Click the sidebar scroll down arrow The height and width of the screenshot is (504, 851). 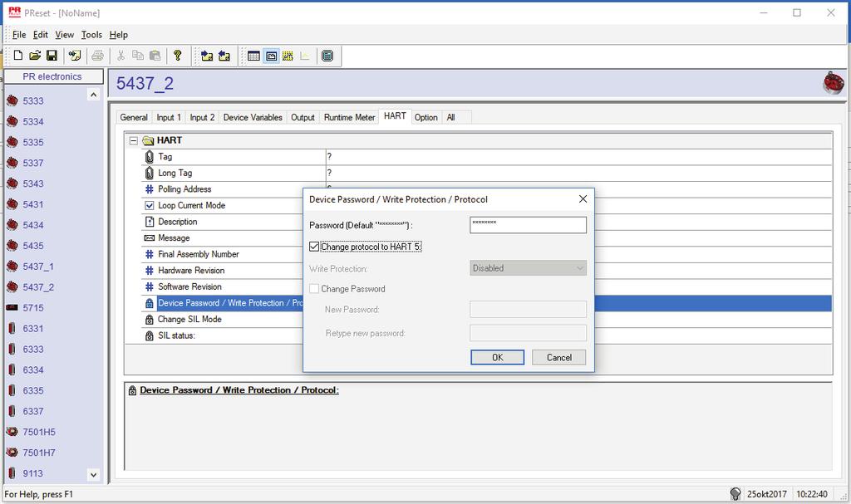[x=93, y=475]
